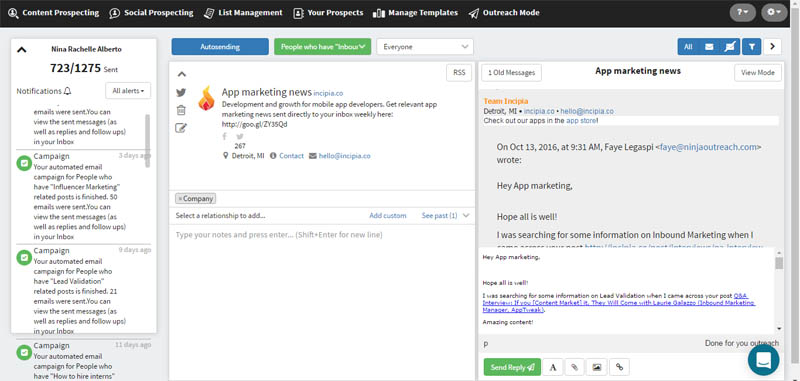Open incipia.co link in email signature
The height and width of the screenshot is (381, 800).
(539, 111)
